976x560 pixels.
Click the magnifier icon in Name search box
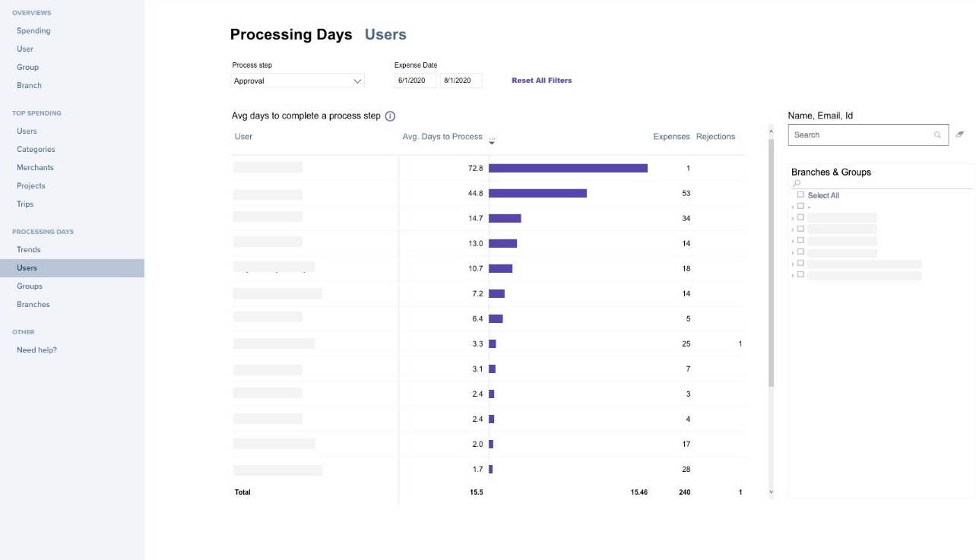938,135
